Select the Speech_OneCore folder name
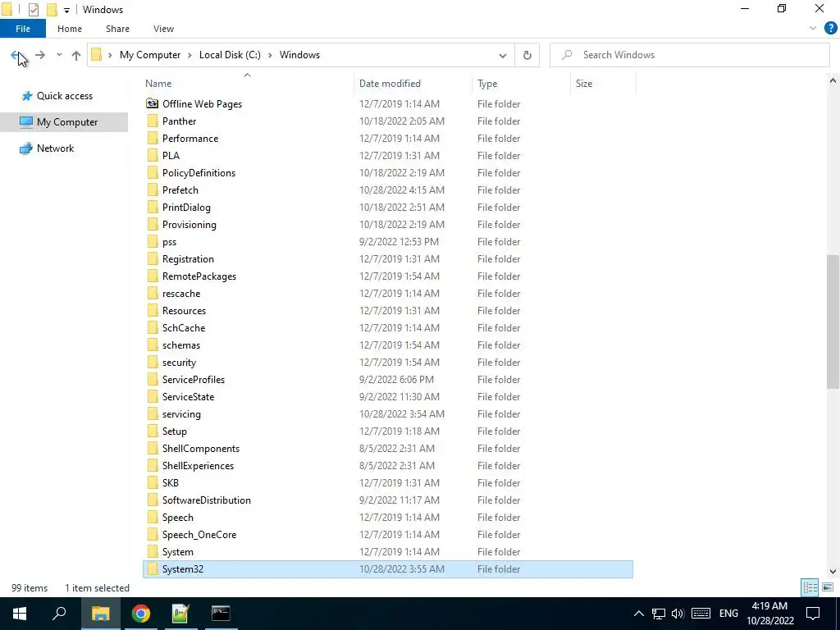 pos(199,535)
